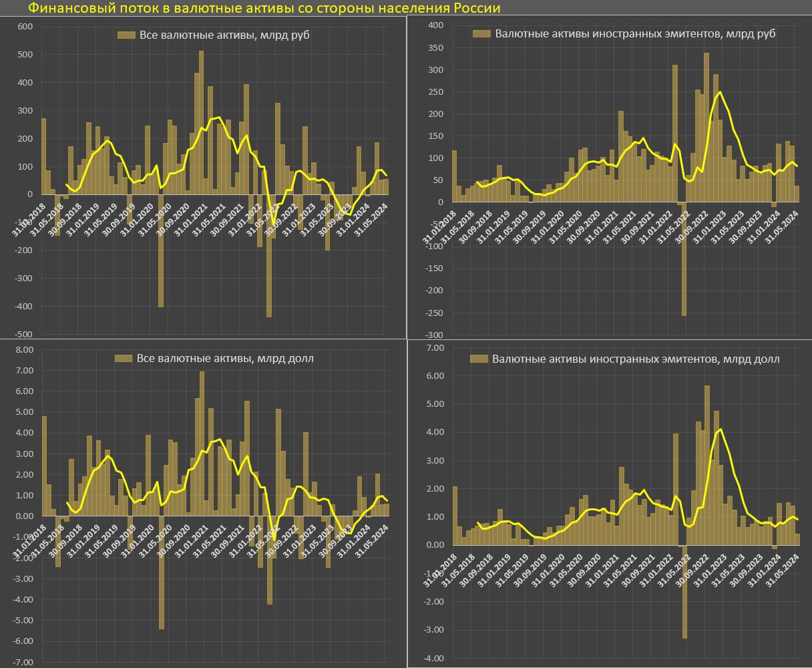Select legend text 'Все валютные активы, млрд долл'

[225, 359]
